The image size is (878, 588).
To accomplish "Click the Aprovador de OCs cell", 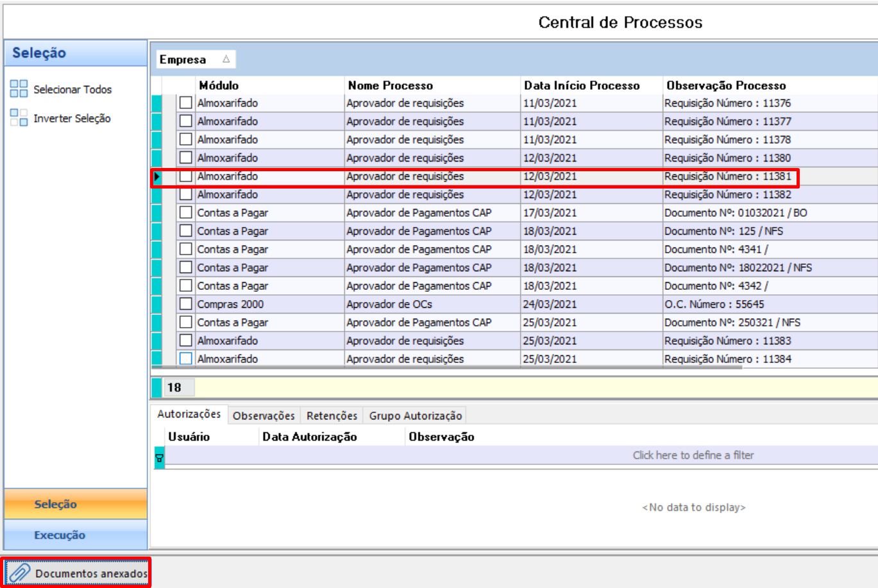I will click(432, 304).
